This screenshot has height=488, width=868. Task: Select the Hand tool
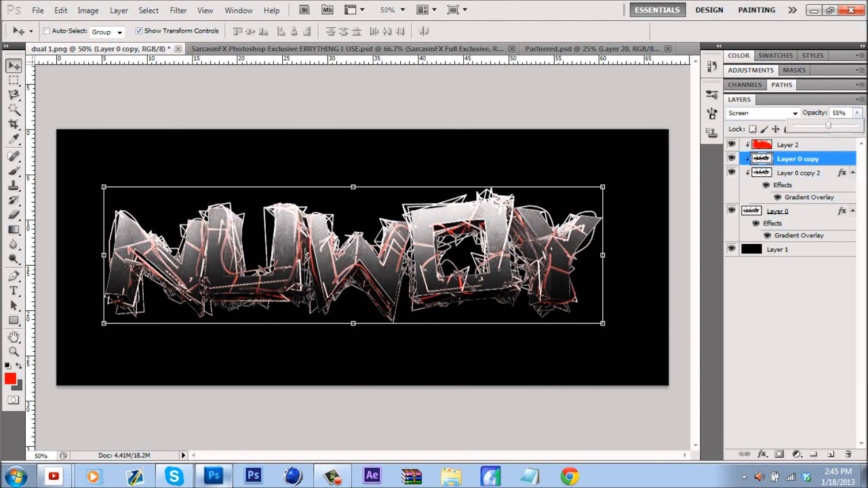(x=14, y=337)
